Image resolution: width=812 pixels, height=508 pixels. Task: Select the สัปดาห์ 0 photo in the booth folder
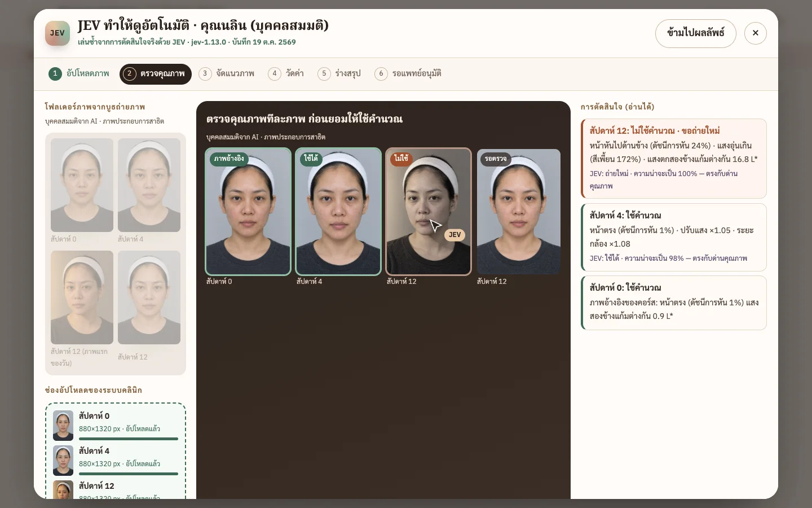point(82,185)
